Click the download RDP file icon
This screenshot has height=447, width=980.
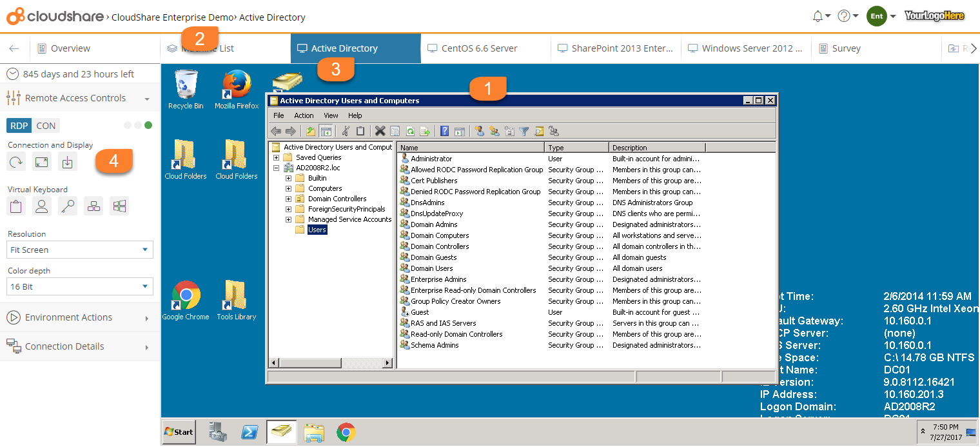pyautogui.click(x=68, y=162)
